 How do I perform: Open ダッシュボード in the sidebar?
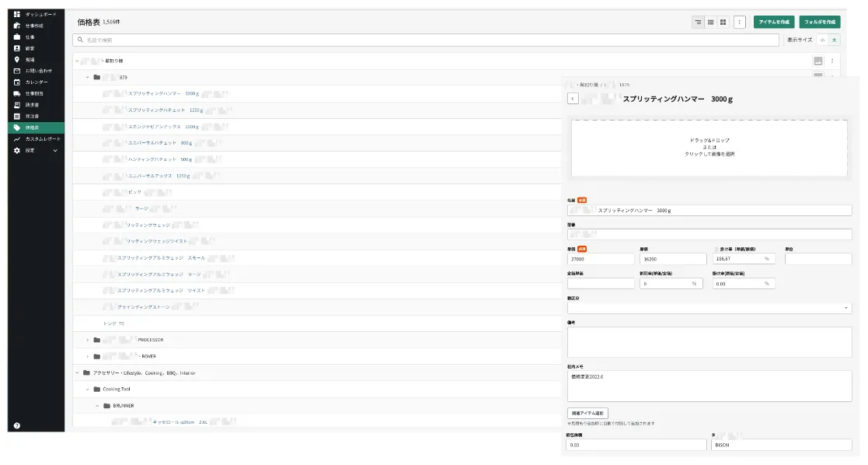pyautogui.click(x=36, y=15)
